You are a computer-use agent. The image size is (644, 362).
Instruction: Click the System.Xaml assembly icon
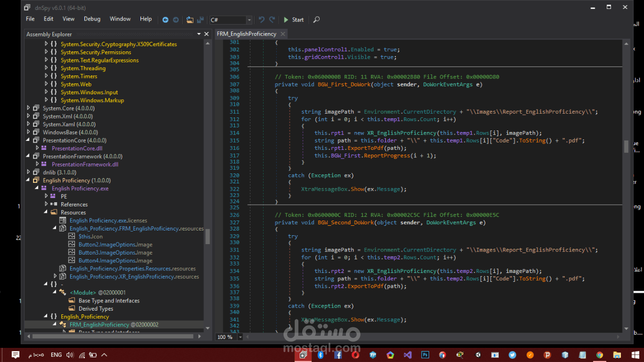click(36, 124)
